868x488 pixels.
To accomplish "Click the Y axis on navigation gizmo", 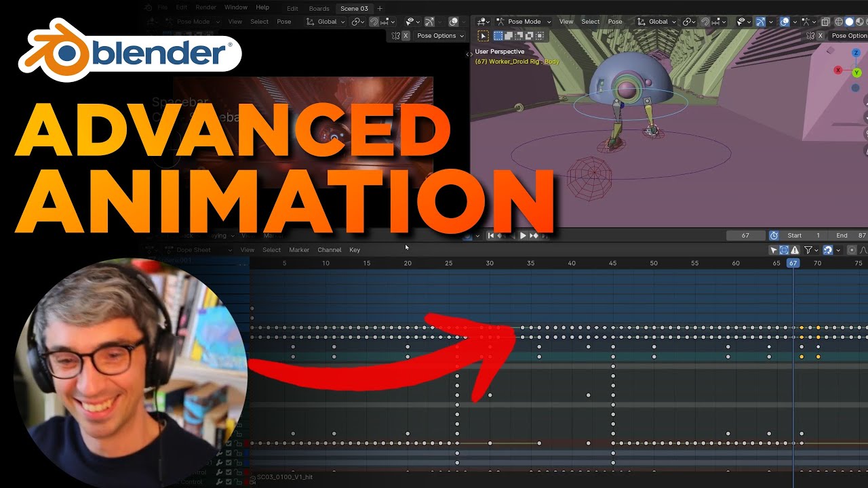I will 857,73.
